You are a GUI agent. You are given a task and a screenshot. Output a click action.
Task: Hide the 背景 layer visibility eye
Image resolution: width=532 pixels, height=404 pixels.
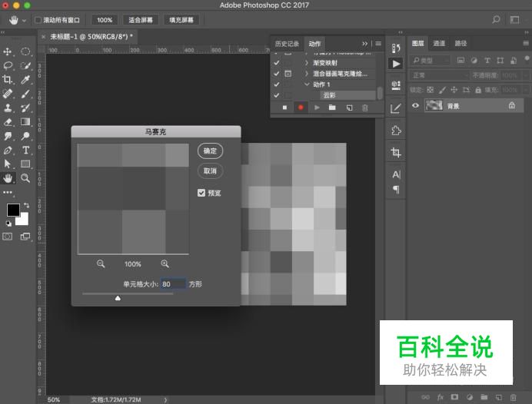[x=415, y=105]
